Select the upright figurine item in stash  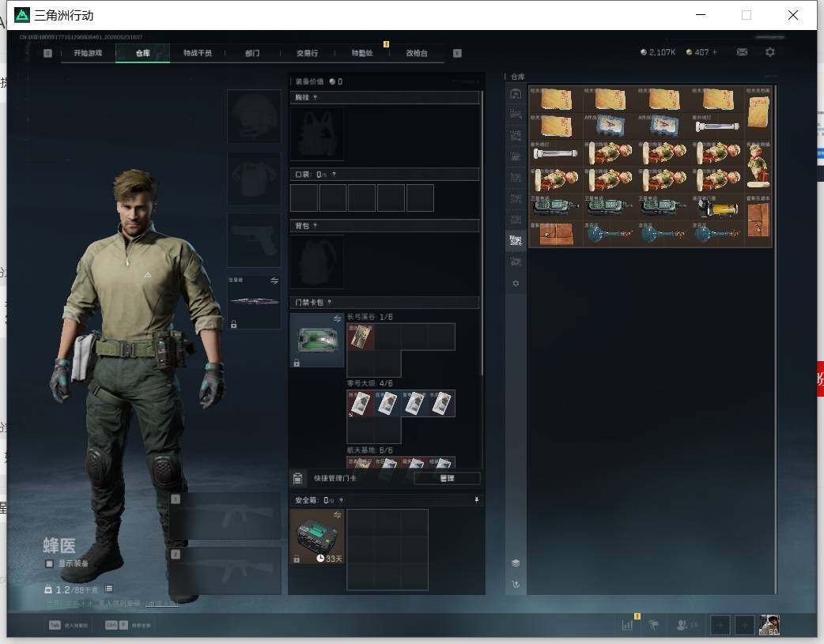[x=758, y=166]
